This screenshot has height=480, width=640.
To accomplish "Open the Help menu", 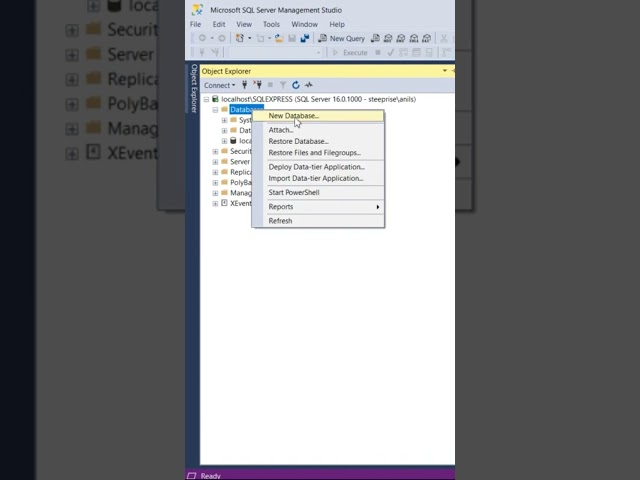I will click(x=337, y=24).
